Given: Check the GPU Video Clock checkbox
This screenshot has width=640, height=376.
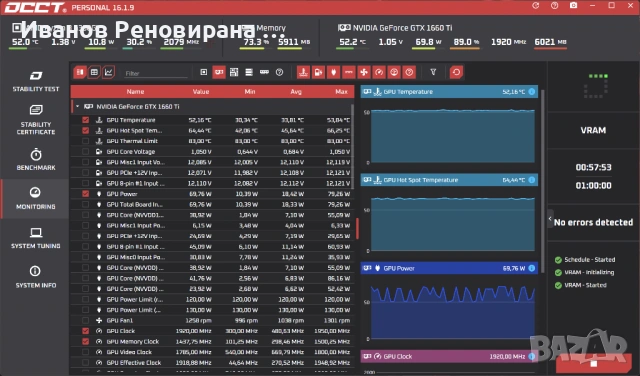Looking at the screenshot, I should [x=85, y=352].
